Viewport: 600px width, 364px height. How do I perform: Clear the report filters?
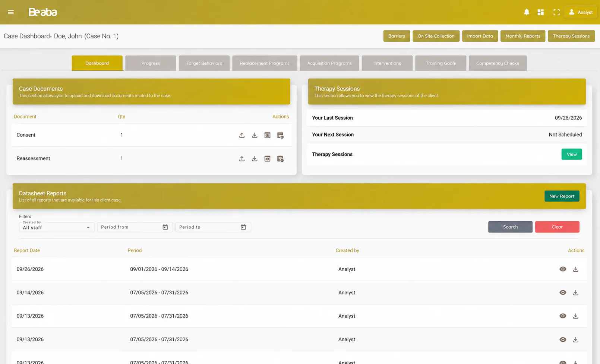(557, 227)
